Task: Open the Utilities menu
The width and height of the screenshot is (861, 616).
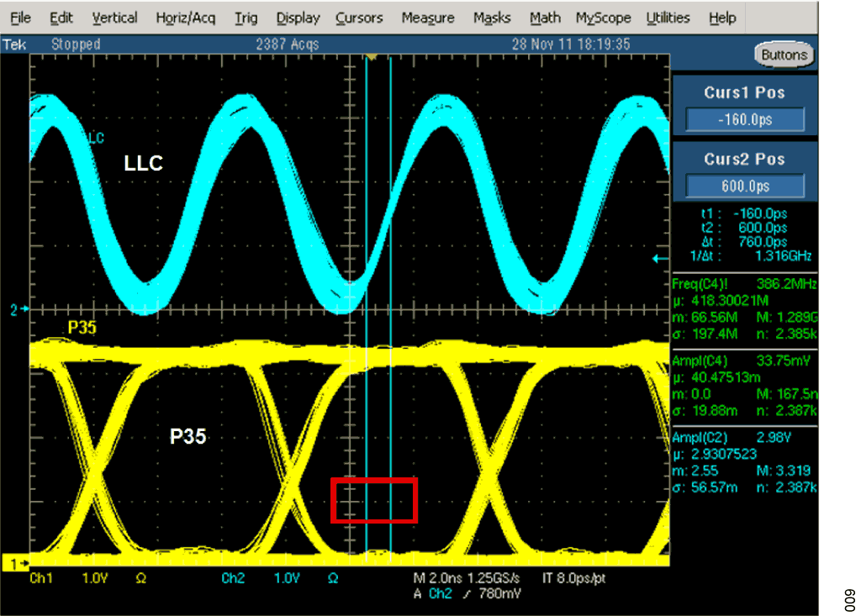Action: (668, 18)
